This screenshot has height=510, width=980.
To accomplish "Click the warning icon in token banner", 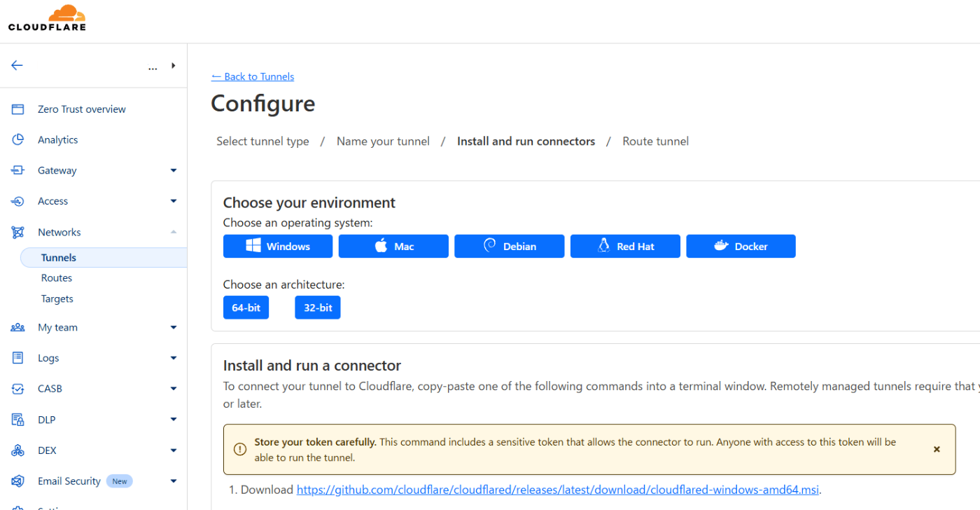I will click(x=240, y=450).
